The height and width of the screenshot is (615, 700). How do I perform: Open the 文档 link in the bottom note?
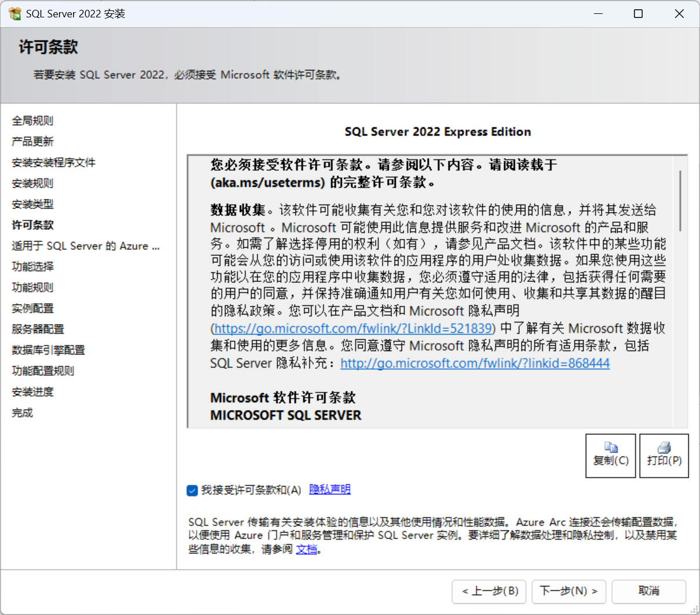tap(307, 549)
